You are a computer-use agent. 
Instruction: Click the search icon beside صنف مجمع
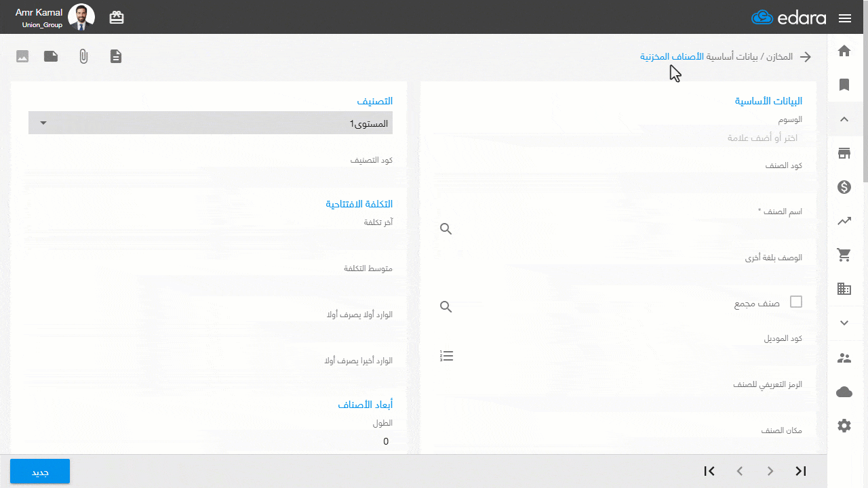point(446,307)
